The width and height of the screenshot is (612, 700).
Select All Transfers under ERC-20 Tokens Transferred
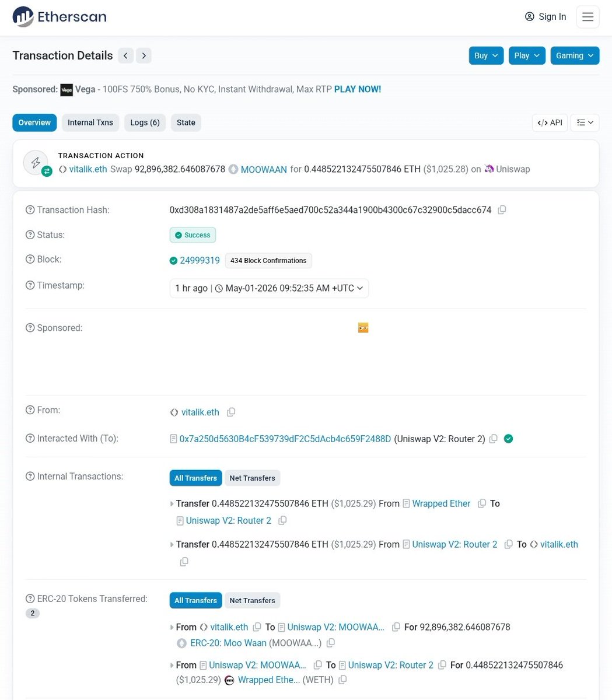coord(195,600)
